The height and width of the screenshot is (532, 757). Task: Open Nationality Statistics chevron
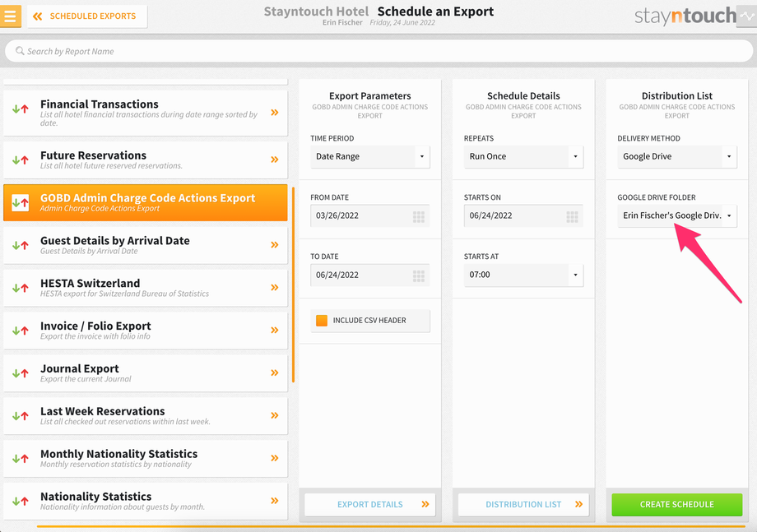(275, 501)
